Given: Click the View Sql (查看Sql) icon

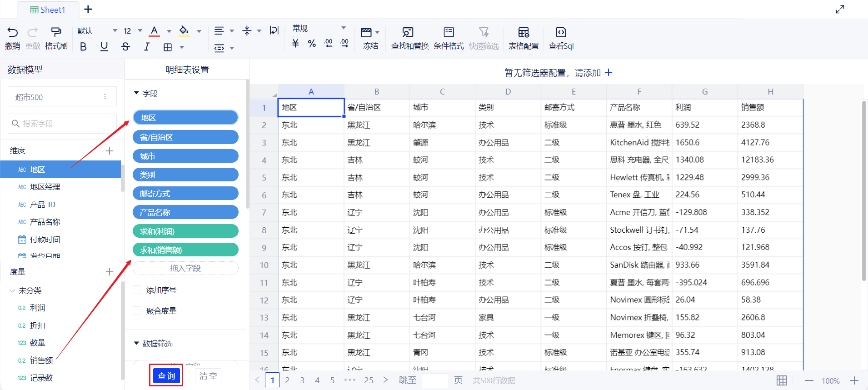Looking at the screenshot, I should pos(561,32).
